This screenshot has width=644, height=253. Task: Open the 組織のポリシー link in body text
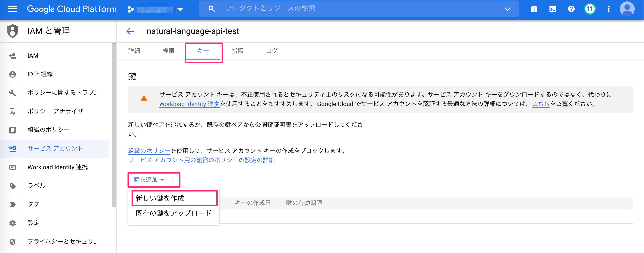click(149, 151)
